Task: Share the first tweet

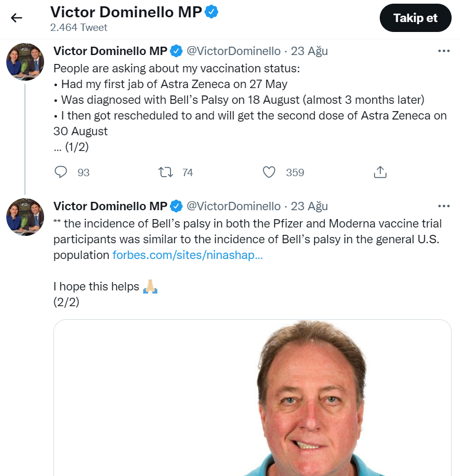Action: tap(380, 172)
